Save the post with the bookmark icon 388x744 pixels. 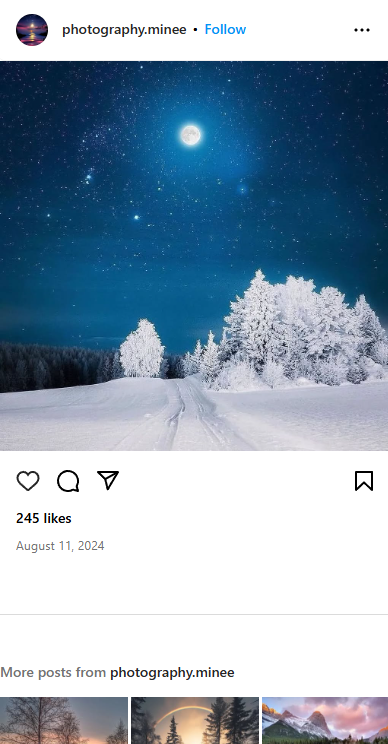364,481
